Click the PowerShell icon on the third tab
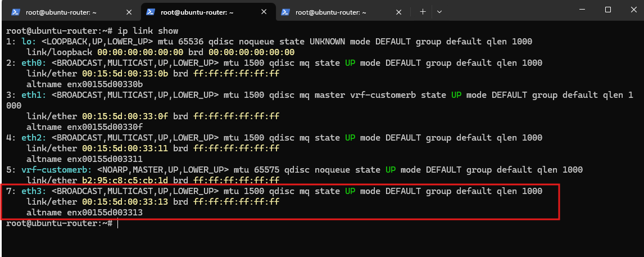 (285, 12)
